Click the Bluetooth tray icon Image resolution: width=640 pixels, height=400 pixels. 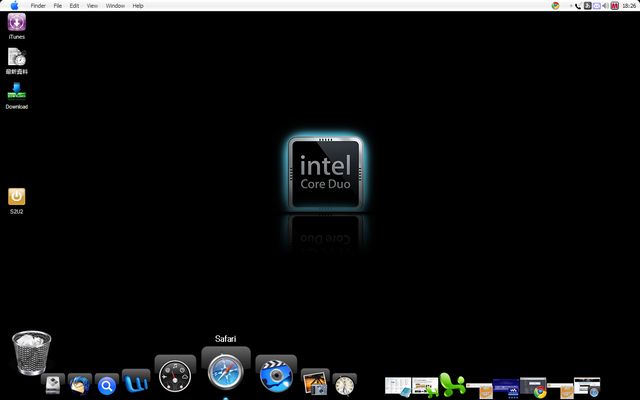click(x=587, y=6)
